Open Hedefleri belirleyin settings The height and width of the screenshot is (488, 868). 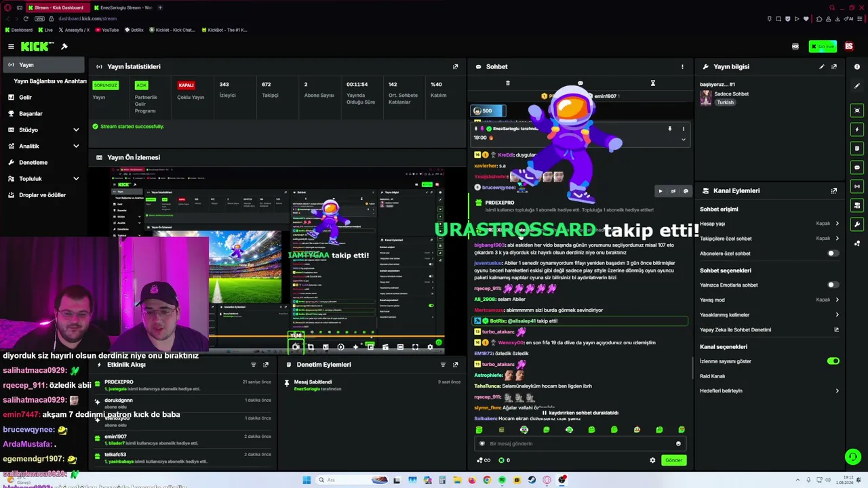(x=770, y=391)
